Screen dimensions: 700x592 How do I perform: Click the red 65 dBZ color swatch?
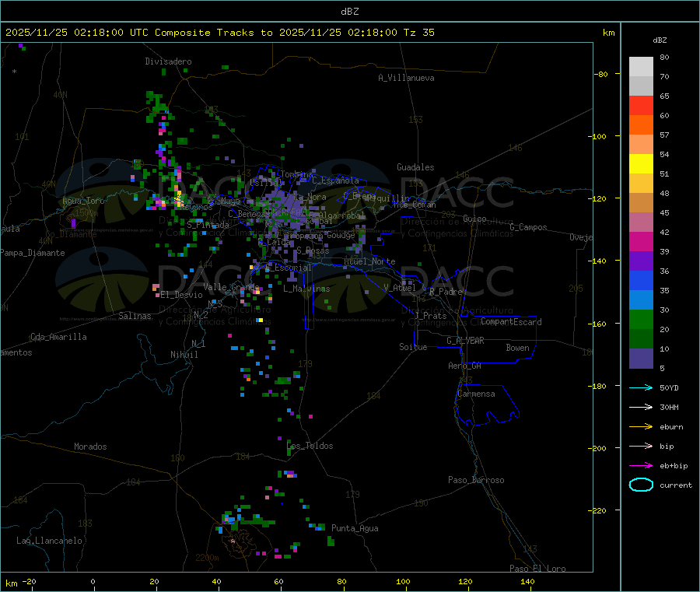(x=641, y=105)
